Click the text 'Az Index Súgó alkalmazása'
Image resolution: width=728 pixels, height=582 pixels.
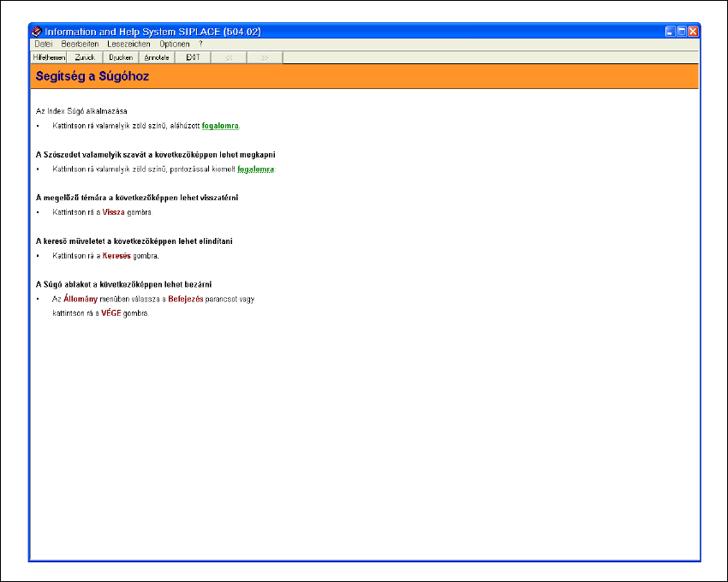(81, 111)
